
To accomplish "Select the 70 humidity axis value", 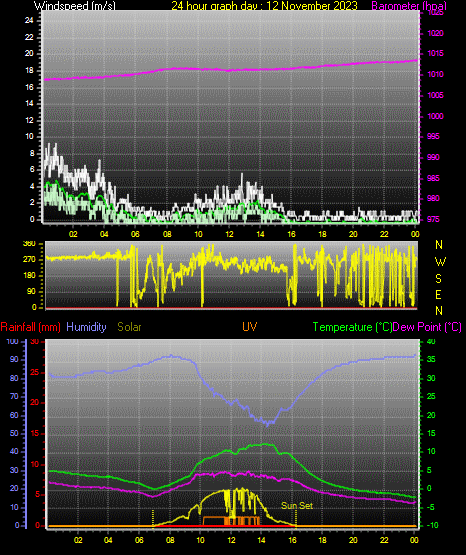I will tap(14, 396).
